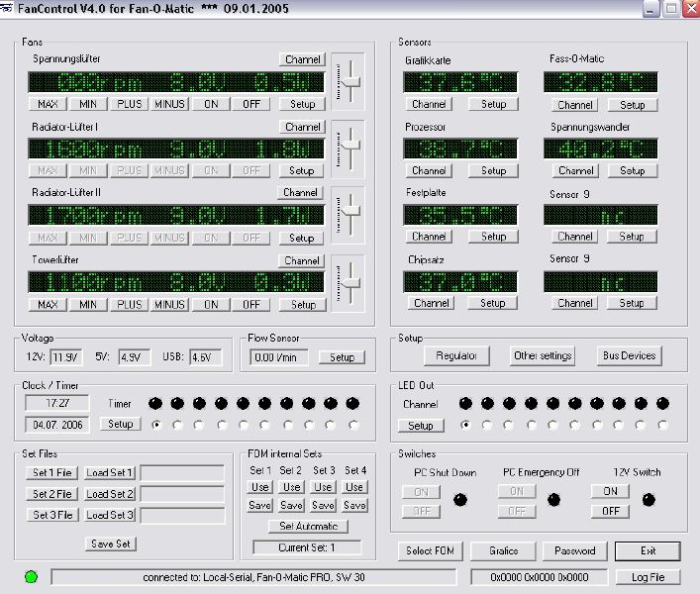Image resolution: width=700 pixels, height=594 pixels.
Task: Use FOM internal Set 3
Action: point(323,487)
